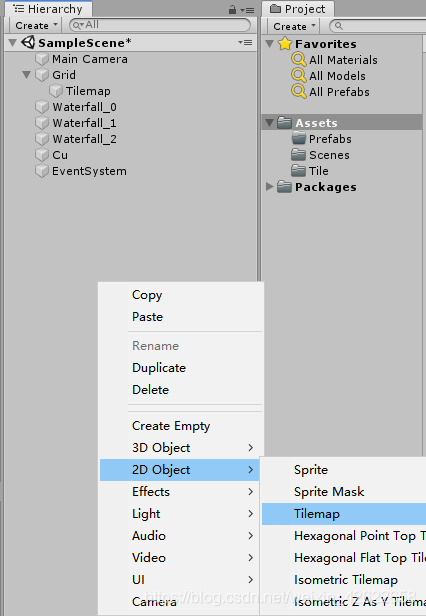
Task: Choose Hexagonal Point Top Tilemap
Action: [344, 536]
